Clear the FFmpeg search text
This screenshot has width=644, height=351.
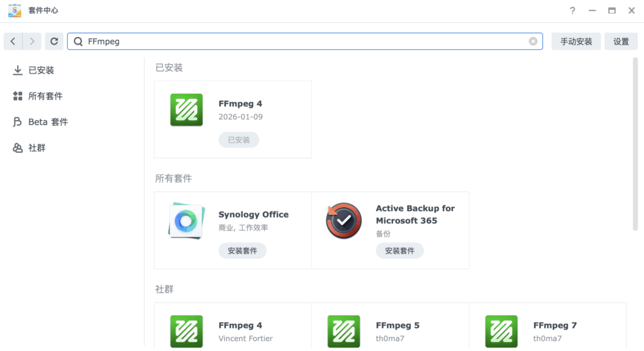pyautogui.click(x=533, y=42)
